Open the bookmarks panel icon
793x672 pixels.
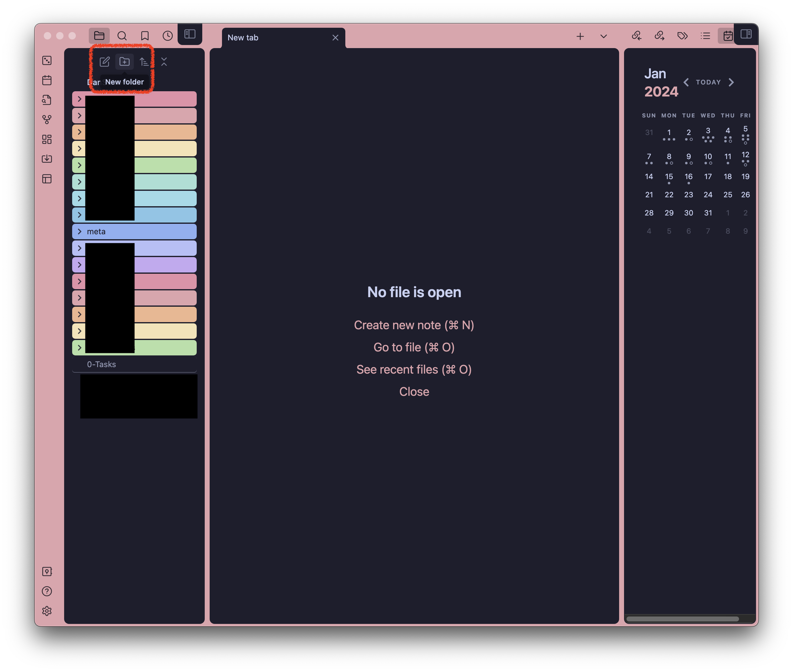145,36
